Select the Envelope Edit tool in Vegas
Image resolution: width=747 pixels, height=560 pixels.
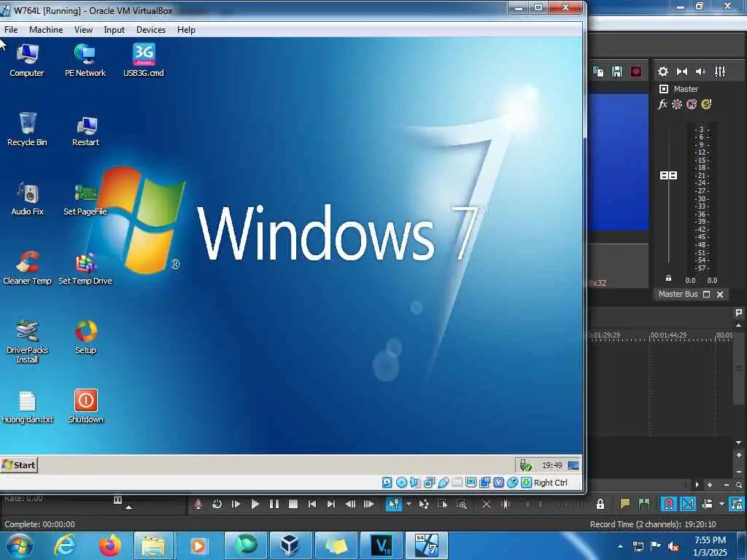pyautogui.click(x=424, y=504)
